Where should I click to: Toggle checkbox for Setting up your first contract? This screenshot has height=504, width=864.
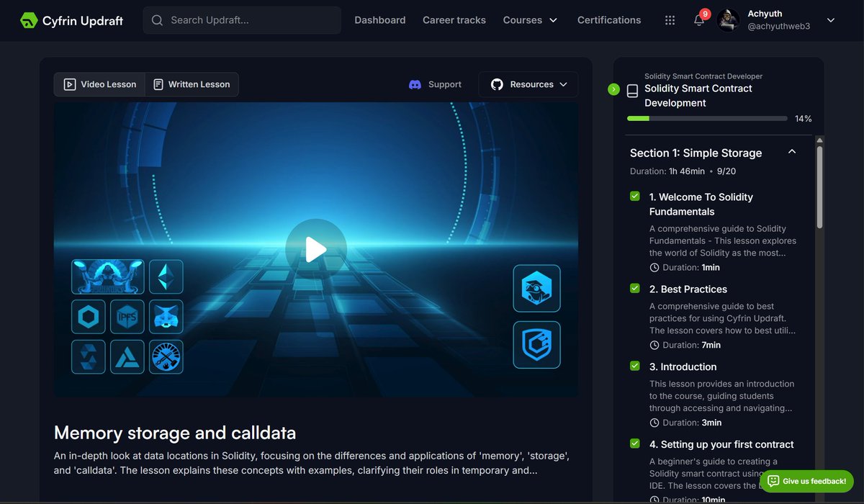pos(635,444)
